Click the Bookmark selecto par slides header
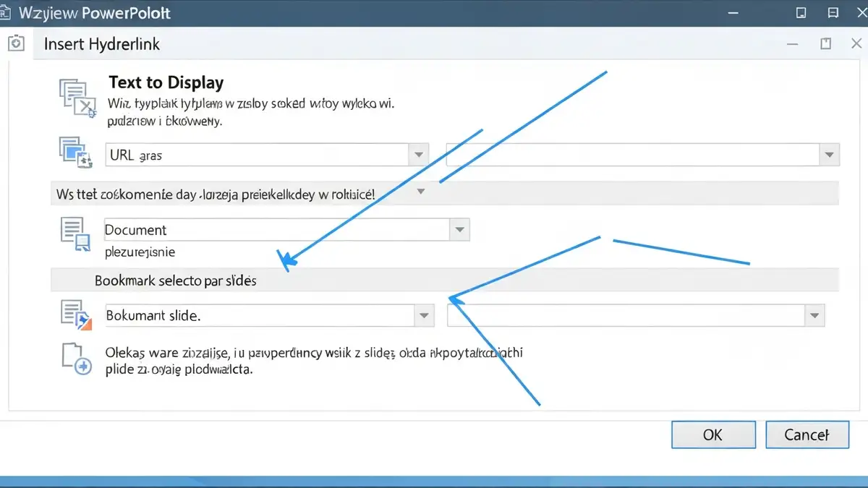This screenshot has height=488, width=868. [x=176, y=281]
